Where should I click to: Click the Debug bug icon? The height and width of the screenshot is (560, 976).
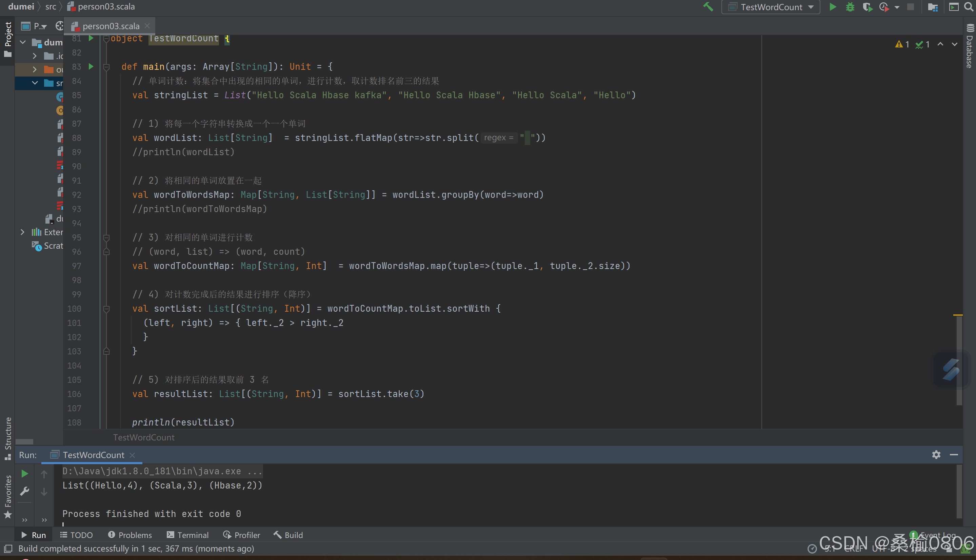(850, 7)
